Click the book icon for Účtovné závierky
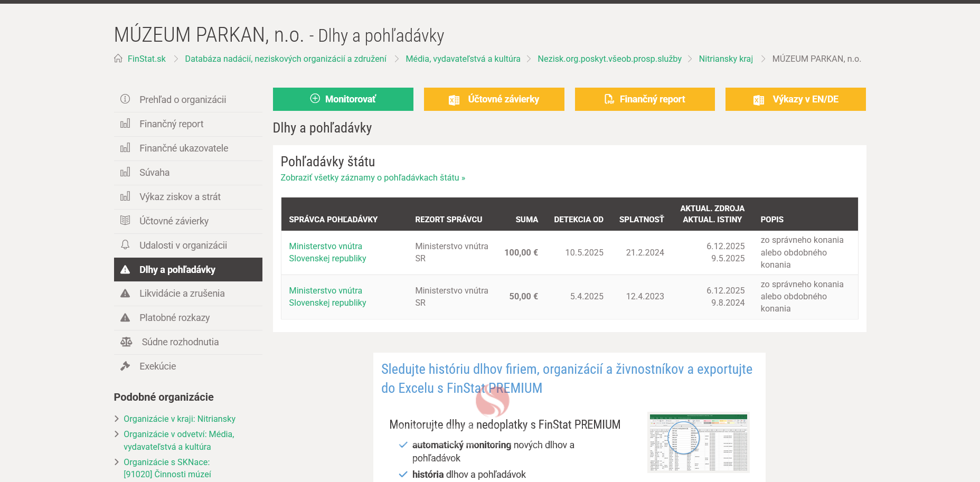980x482 pixels. point(125,221)
